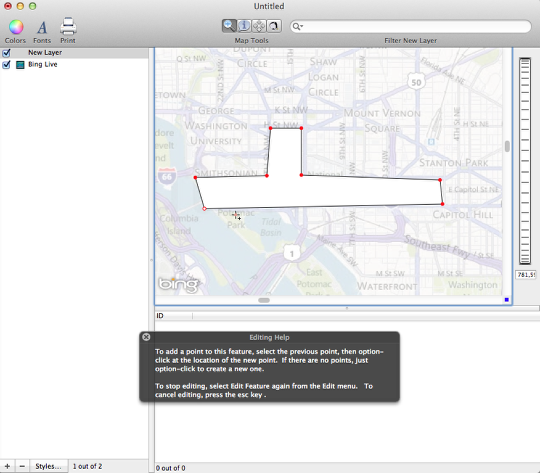This screenshot has height=473, width=540.
Task: Click the map's vertical scrollbar thumb
Action: pyautogui.click(x=507, y=146)
